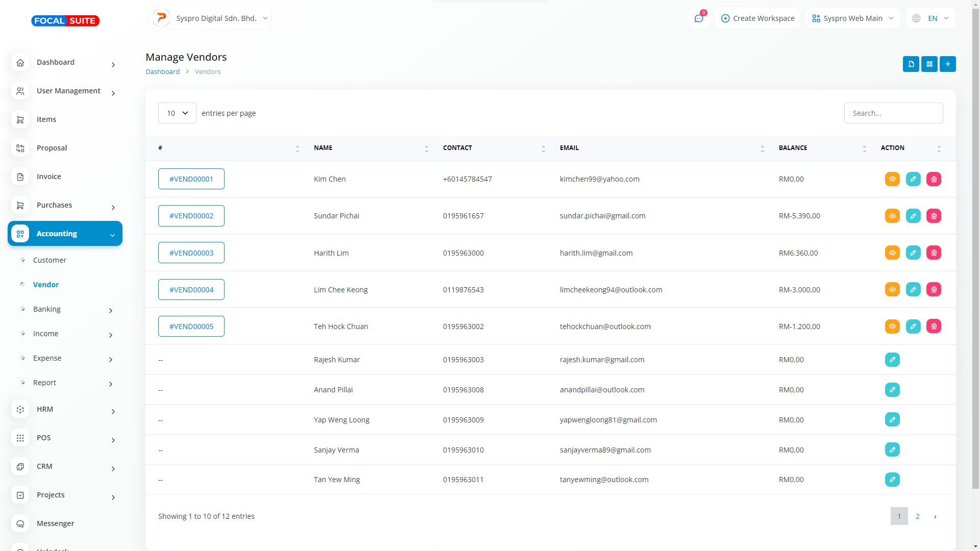Sort table by Balance column arrows
This screenshot has height=551, width=980.
[864, 148]
